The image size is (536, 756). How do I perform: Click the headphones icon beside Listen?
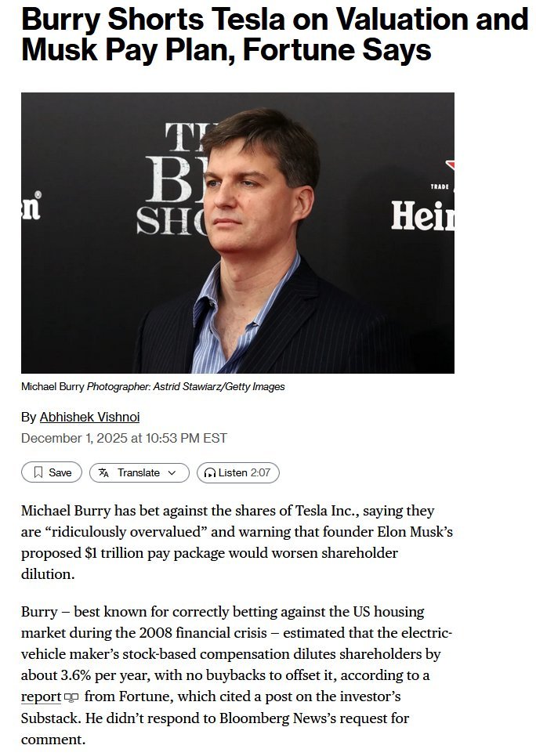(210, 473)
